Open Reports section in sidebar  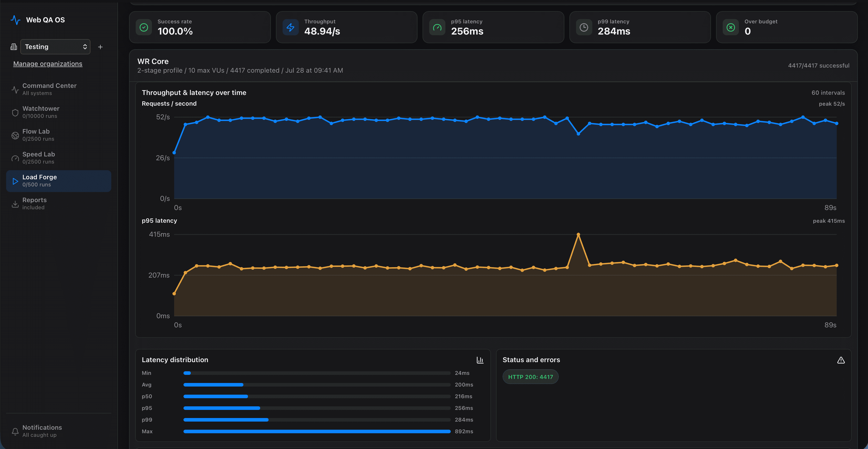[59, 204]
